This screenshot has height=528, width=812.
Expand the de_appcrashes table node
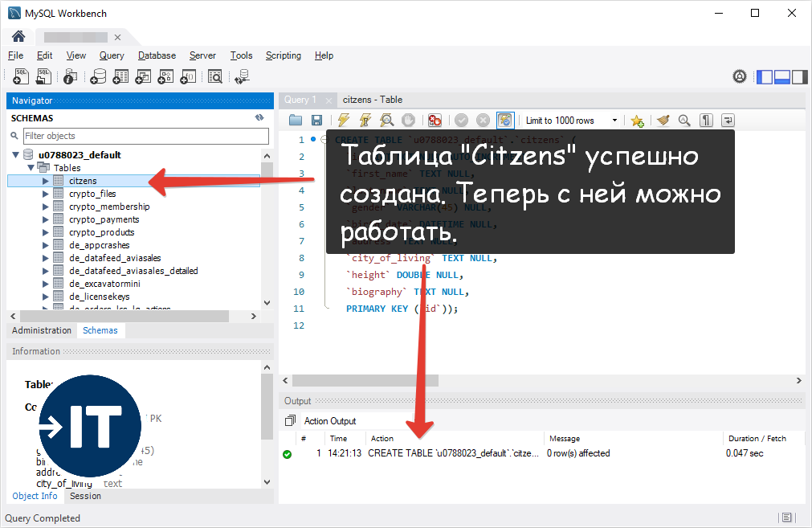(x=46, y=245)
